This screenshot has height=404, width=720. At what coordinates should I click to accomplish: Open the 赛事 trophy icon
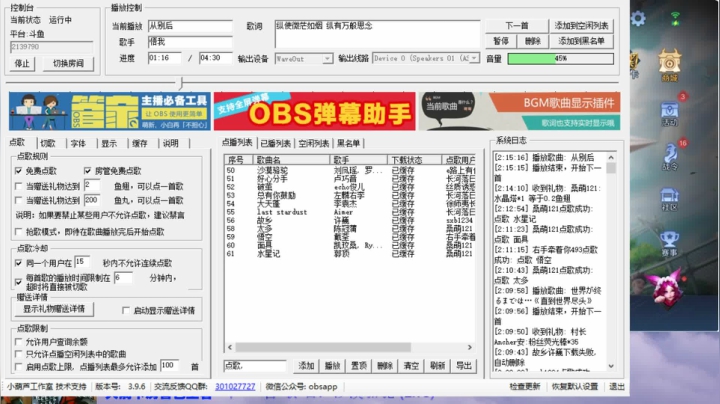pos(669,243)
